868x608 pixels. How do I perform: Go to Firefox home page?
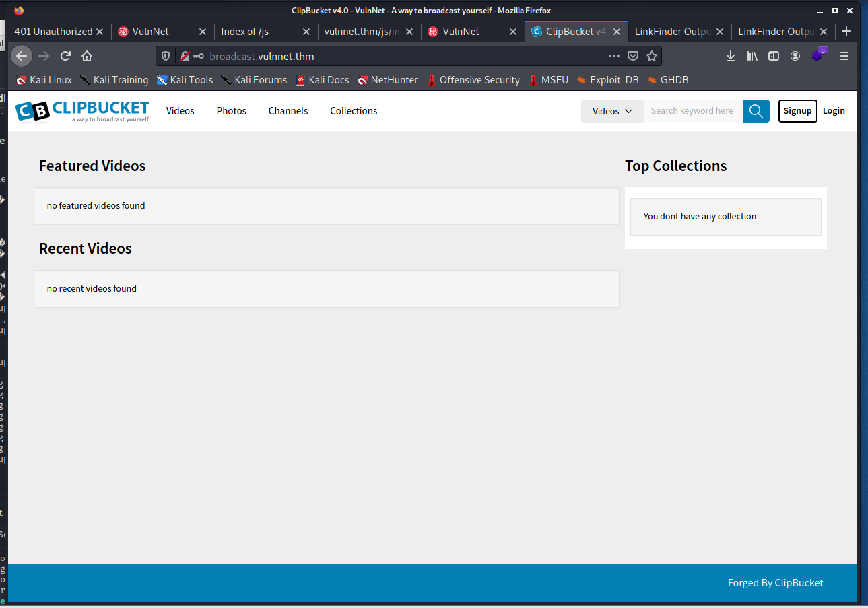(87, 56)
